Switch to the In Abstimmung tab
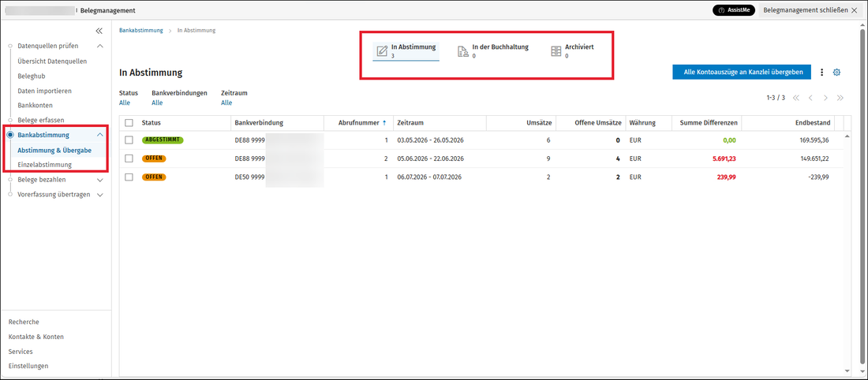 click(406, 51)
